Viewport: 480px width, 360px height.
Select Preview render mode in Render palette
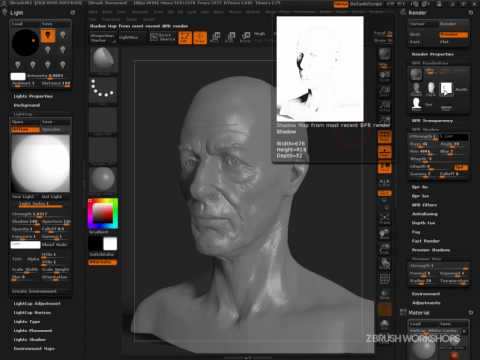[x=454, y=35]
